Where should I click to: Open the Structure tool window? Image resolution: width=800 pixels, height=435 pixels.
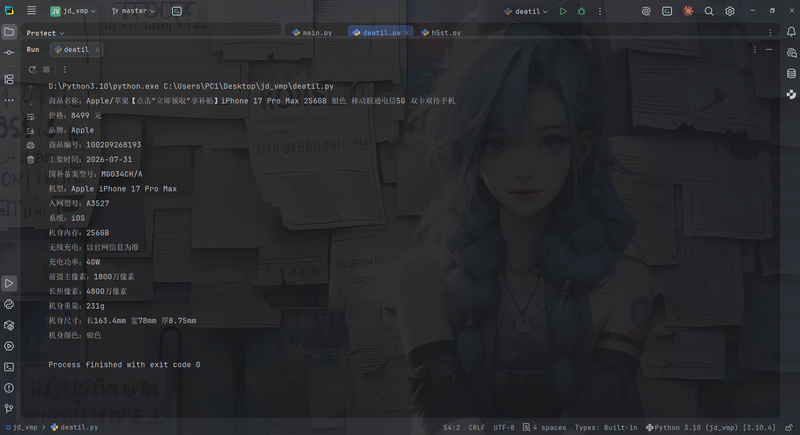click(x=9, y=79)
